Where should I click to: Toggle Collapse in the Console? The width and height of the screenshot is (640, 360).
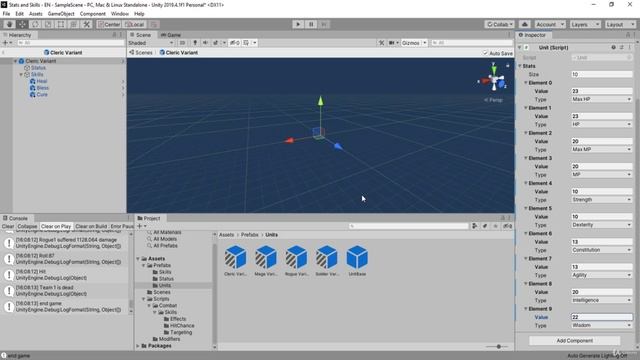click(27, 226)
